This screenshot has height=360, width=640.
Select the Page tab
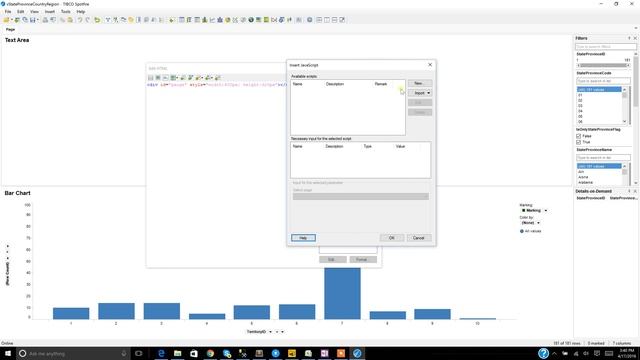10,29
